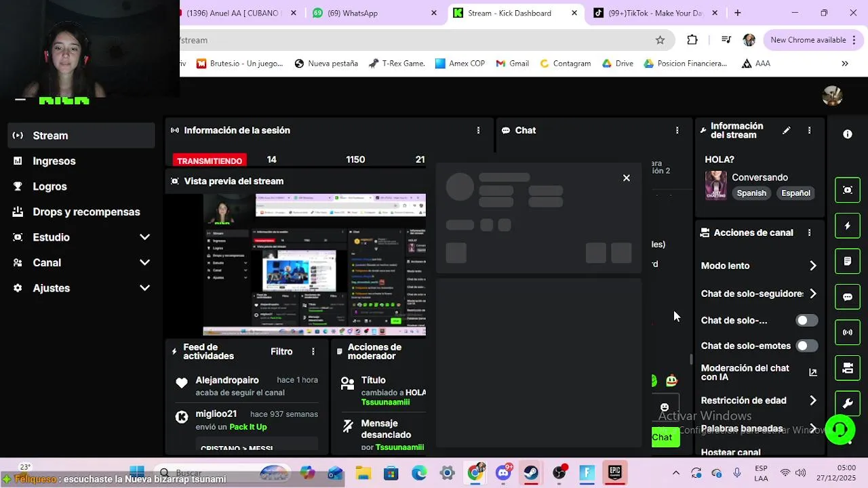This screenshot has height=488, width=868.
Task: Click the Spanish language tag
Action: 751,193
